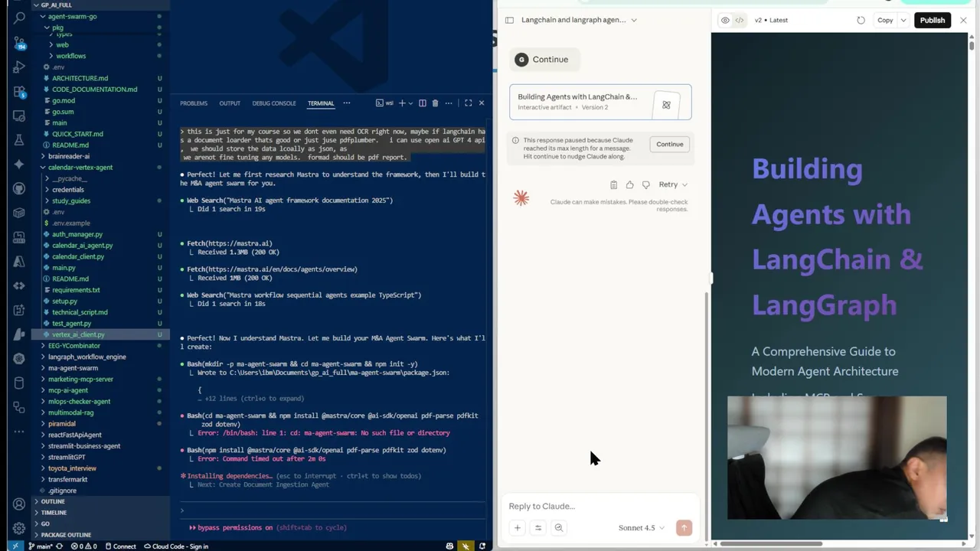
Task: Split the terminal panel
Action: tap(422, 103)
